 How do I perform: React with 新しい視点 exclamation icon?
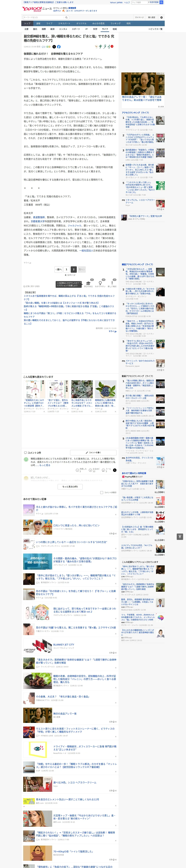(x=112, y=283)
